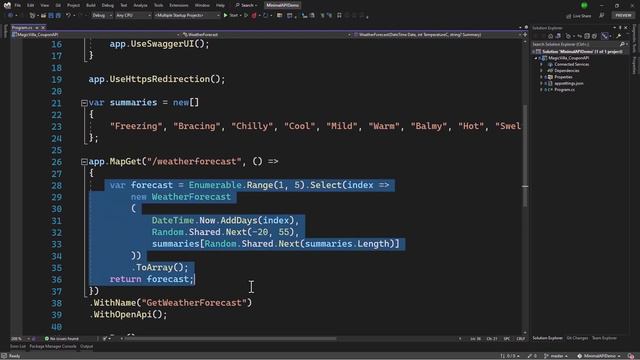Image resolution: width=640 pixels, height=360 pixels.
Task: Click the red Hot Reload flame icon
Action: pyautogui.click(x=254, y=16)
